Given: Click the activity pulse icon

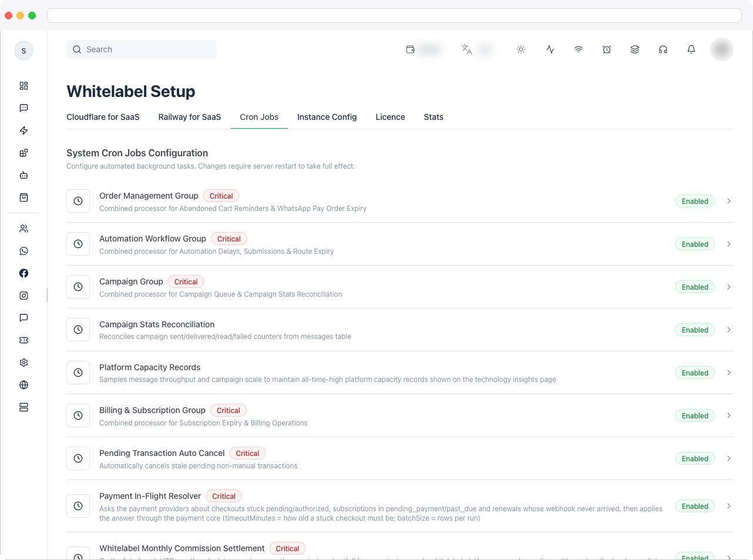Looking at the screenshot, I should tap(550, 49).
